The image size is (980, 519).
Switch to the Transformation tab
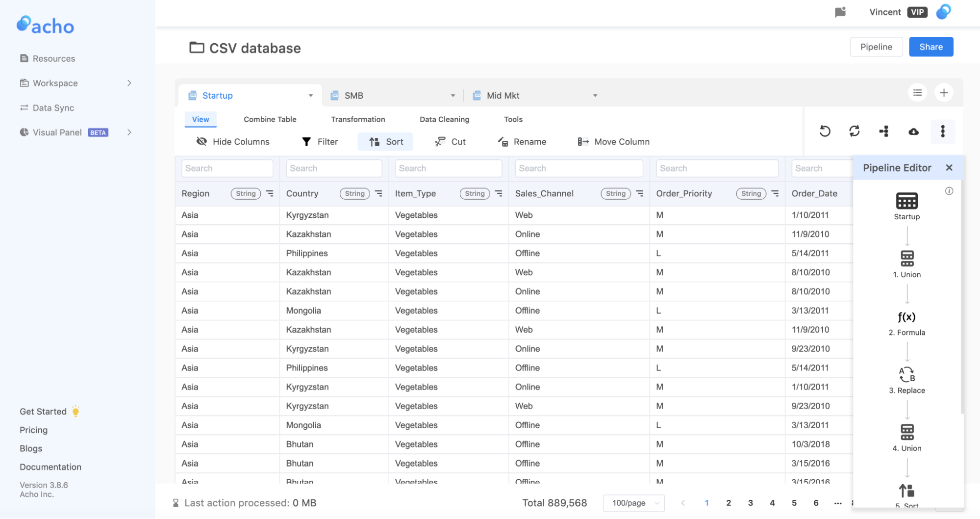click(358, 119)
